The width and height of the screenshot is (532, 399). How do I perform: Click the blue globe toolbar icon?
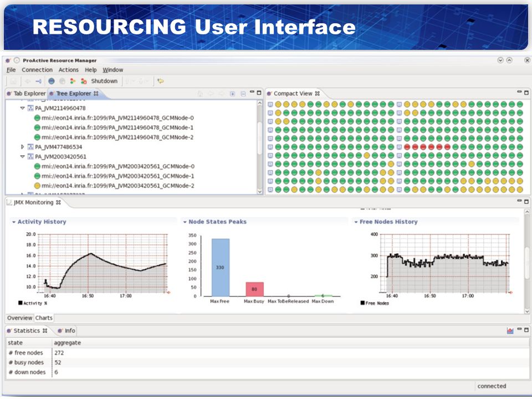pyautogui.click(x=51, y=81)
